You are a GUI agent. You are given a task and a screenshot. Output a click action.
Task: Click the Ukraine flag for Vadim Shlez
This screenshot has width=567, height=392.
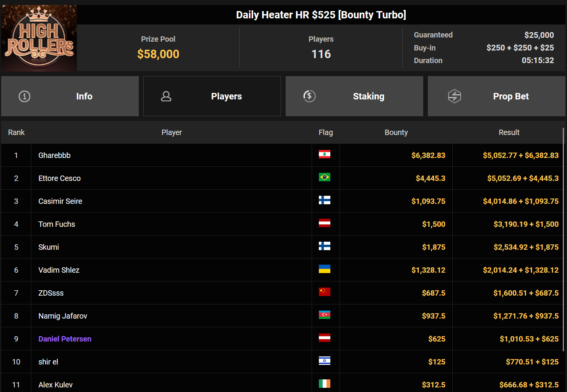(x=324, y=269)
